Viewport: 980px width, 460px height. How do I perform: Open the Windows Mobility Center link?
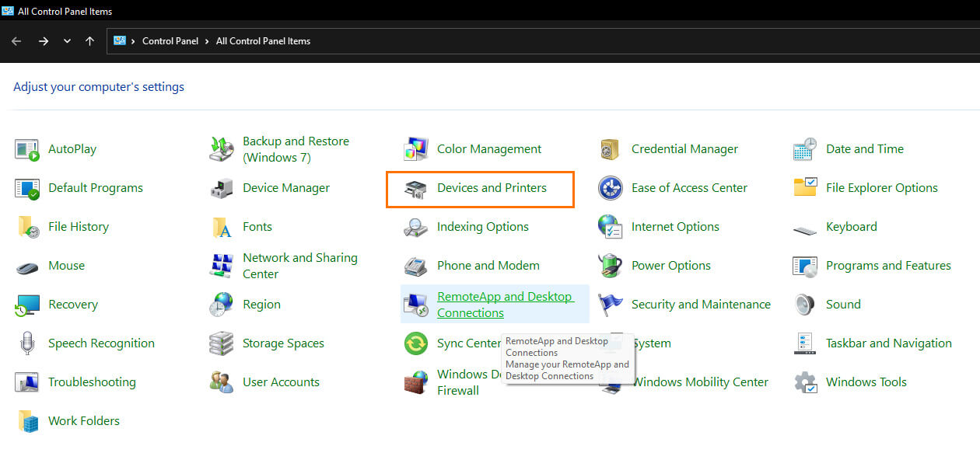pos(700,382)
